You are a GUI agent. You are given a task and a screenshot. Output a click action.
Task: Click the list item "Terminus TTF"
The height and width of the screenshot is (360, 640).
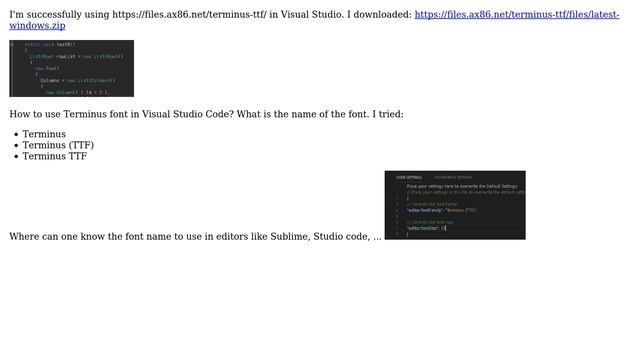[55, 156]
